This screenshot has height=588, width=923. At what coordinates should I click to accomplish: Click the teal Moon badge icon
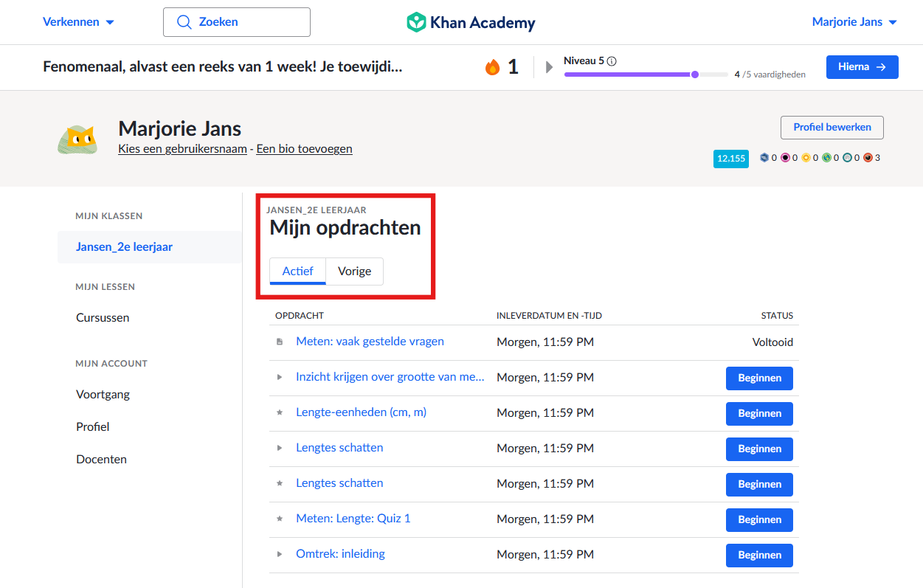point(847,158)
